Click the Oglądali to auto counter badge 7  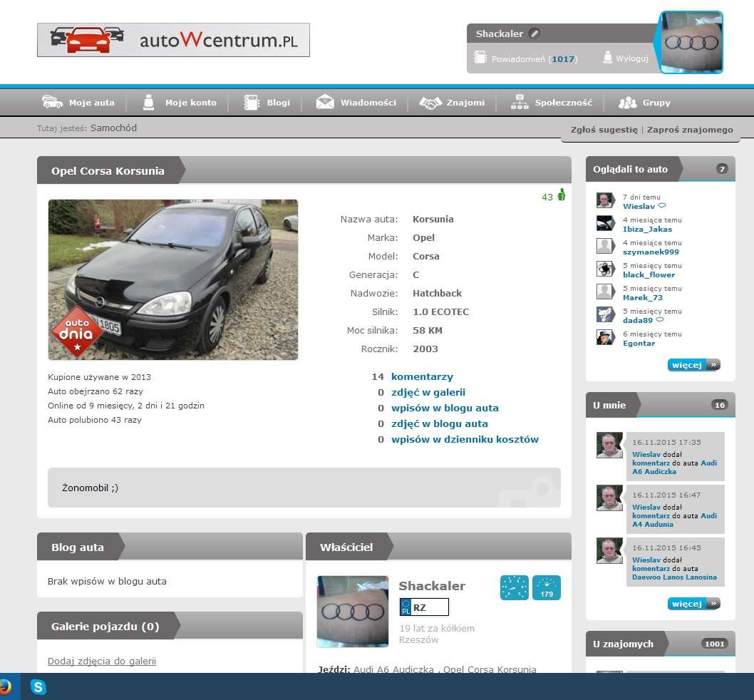(722, 169)
